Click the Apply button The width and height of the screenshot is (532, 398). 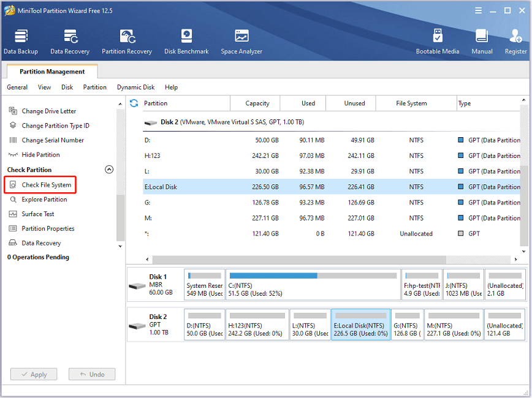[34, 374]
